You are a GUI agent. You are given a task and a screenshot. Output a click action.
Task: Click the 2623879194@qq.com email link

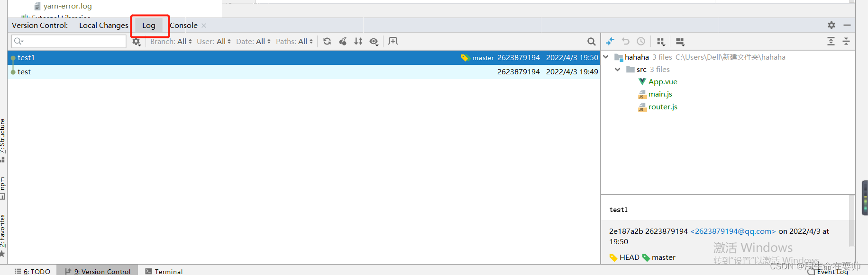pyautogui.click(x=733, y=231)
